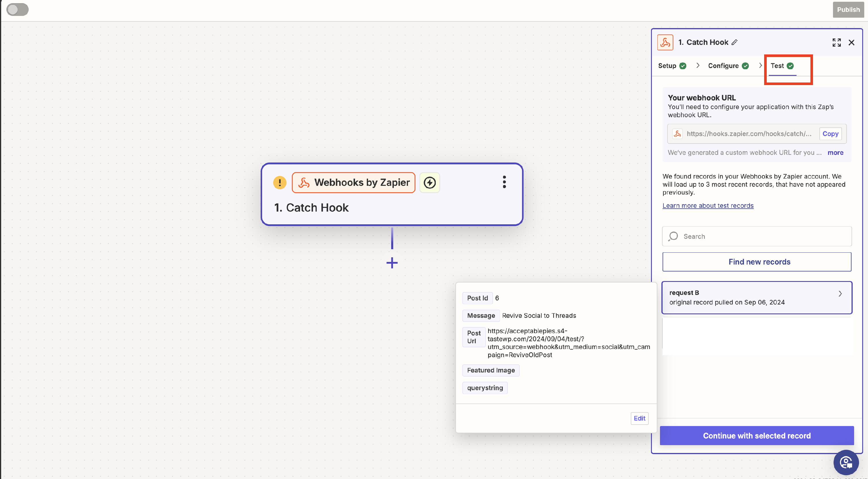Open the help chat bubble icon
Image resolution: width=868 pixels, height=479 pixels.
[845, 462]
